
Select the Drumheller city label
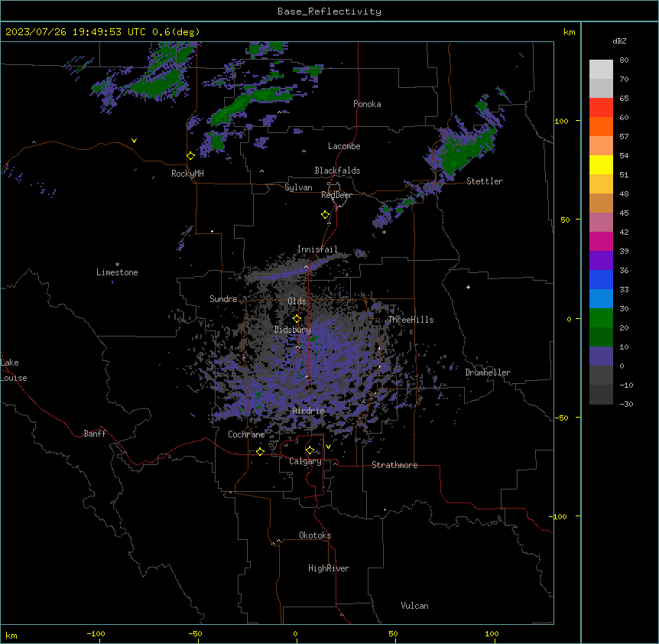(488, 372)
